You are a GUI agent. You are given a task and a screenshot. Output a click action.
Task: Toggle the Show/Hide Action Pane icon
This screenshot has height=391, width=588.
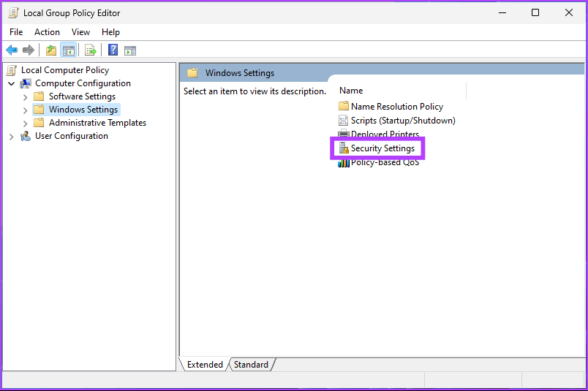(x=130, y=50)
